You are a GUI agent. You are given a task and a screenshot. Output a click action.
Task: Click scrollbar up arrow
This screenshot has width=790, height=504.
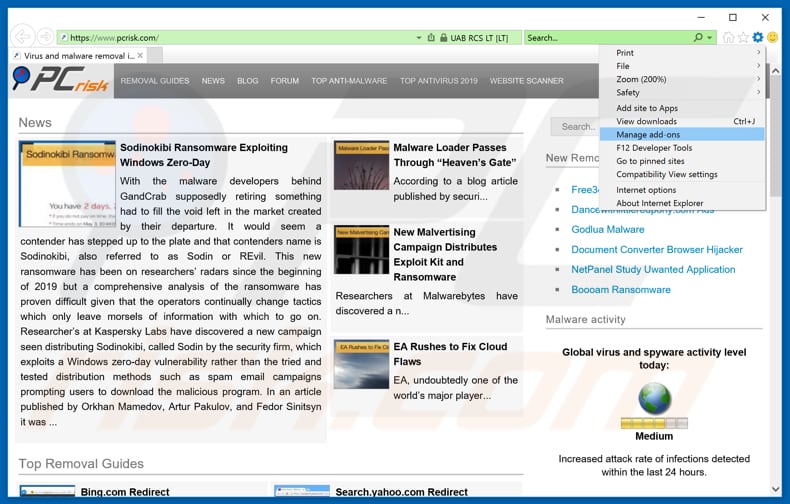[775, 71]
